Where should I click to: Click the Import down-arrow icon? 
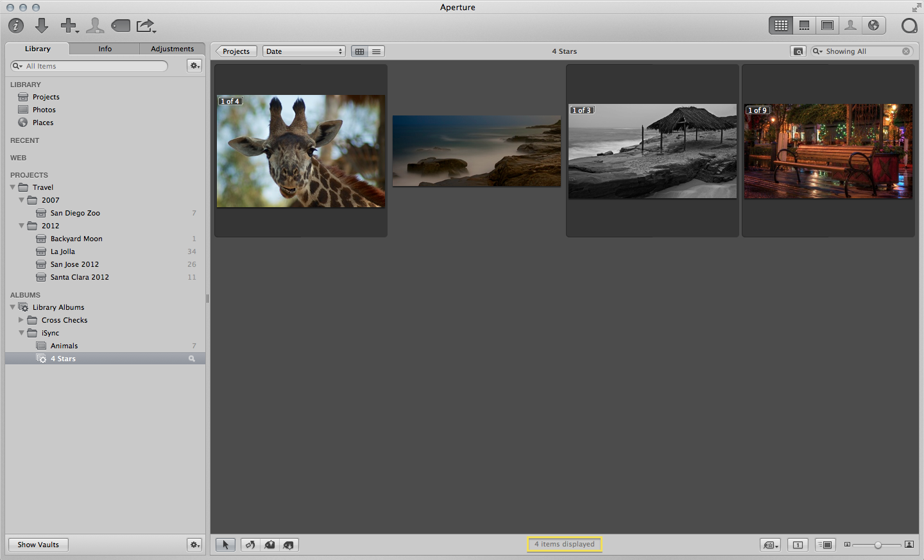click(42, 26)
